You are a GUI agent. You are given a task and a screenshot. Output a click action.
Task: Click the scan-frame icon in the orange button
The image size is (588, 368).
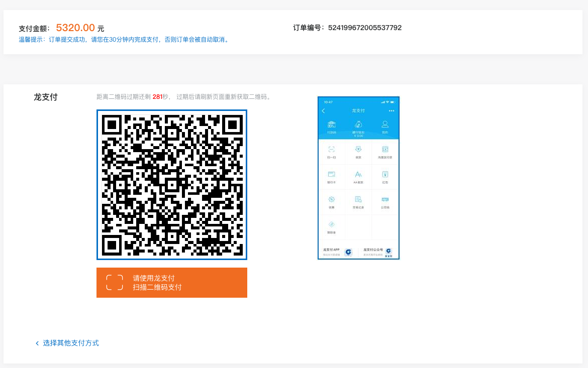[115, 283]
